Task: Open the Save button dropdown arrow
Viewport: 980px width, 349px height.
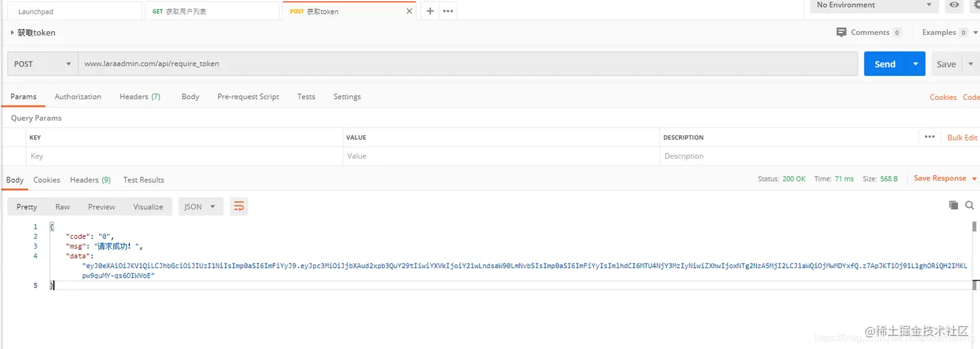Action: coord(971,64)
